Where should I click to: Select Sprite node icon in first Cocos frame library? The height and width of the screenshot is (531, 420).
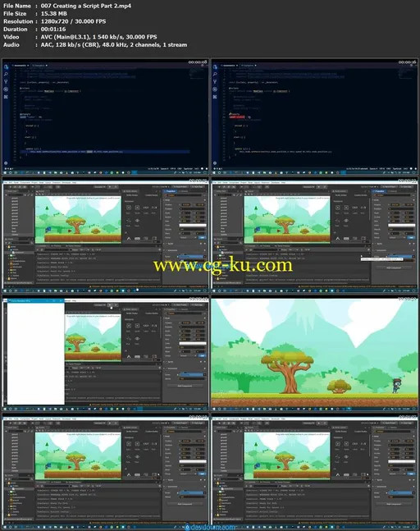click(x=129, y=208)
